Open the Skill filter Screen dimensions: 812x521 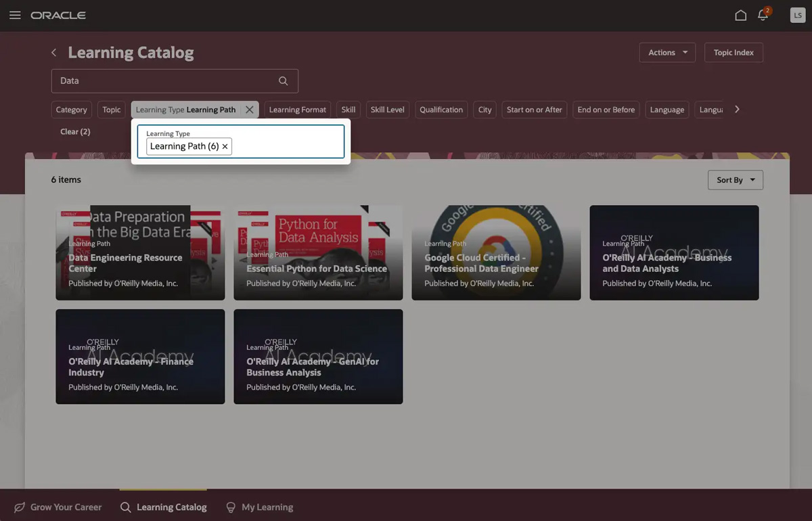click(x=348, y=110)
